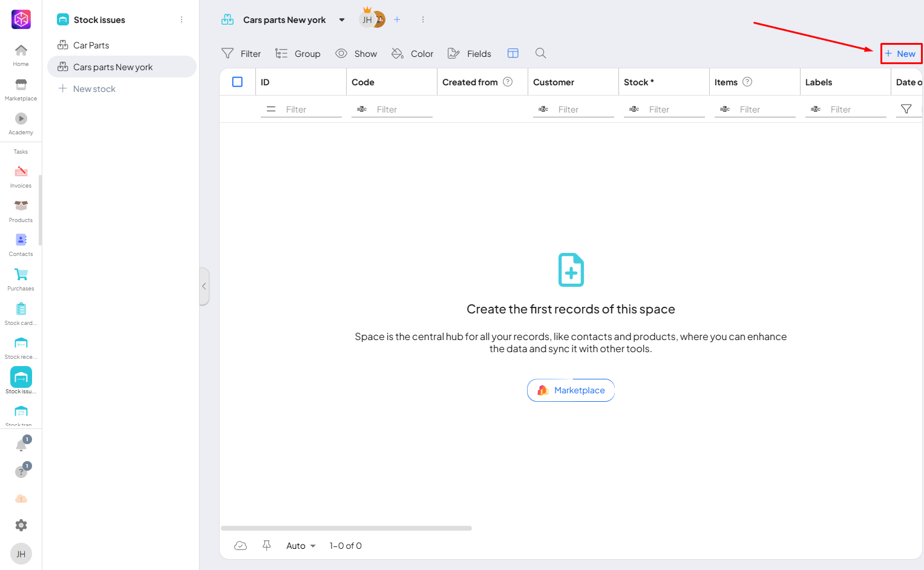
Task: Select Car Parts in the sidebar list
Action: click(91, 45)
